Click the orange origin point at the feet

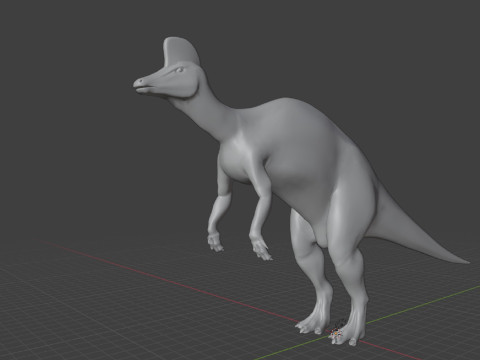click(x=336, y=333)
